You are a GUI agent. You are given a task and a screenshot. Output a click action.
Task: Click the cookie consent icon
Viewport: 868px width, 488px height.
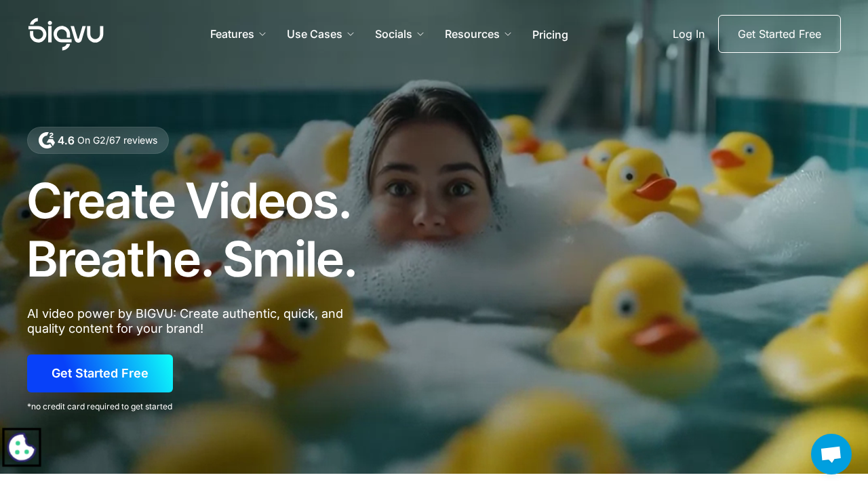[21, 447]
